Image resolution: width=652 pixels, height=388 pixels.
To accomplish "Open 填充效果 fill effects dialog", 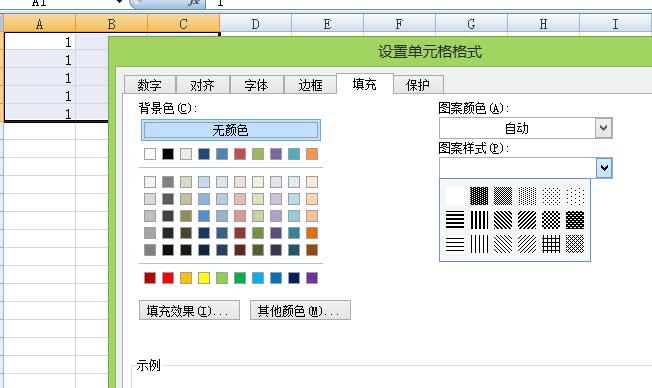I will tap(189, 310).
